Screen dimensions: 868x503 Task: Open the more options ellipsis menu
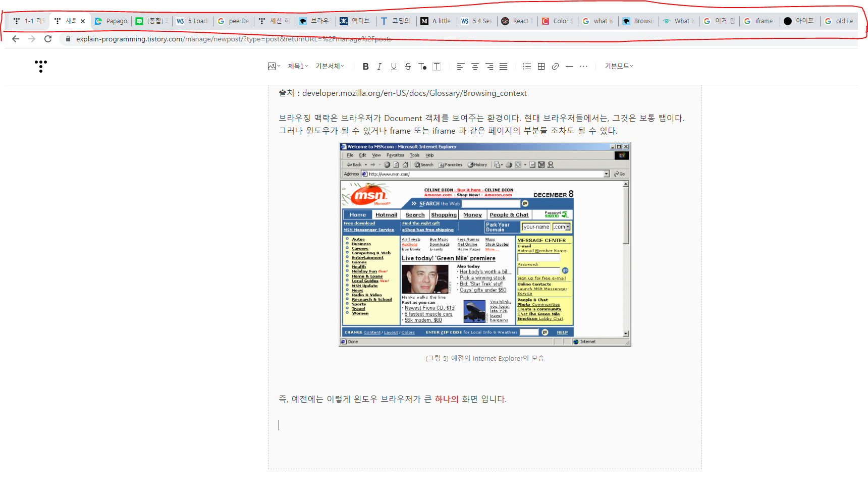tap(583, 66)
